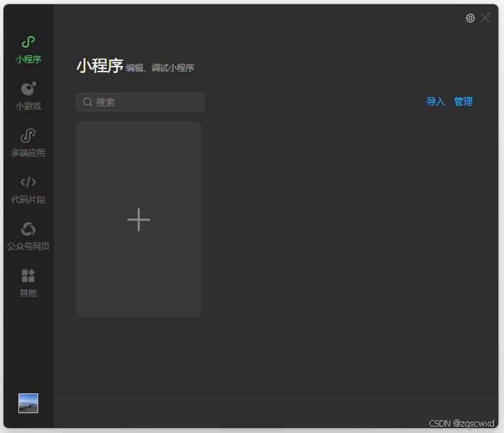The height and width of the screenshot is (433, 504).
Task: Open the user avatar profile thumbnail
Action: click(28, 403)
